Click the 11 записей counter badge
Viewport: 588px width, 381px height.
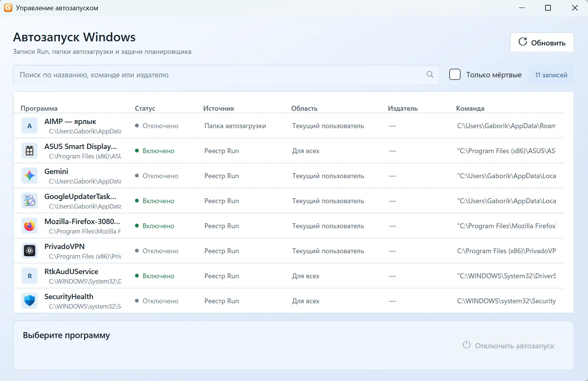point(551,75)
